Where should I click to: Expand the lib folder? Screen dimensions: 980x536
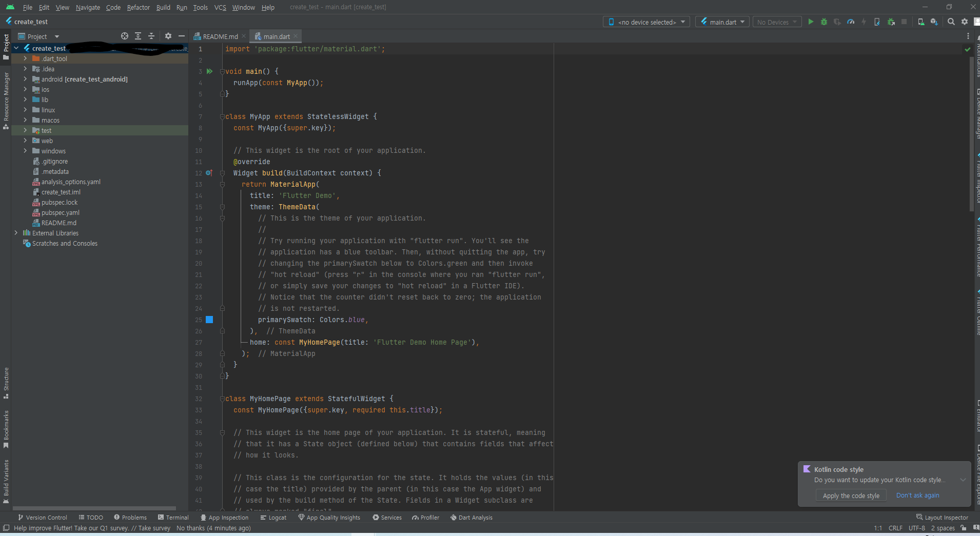[x=25, y=100]
